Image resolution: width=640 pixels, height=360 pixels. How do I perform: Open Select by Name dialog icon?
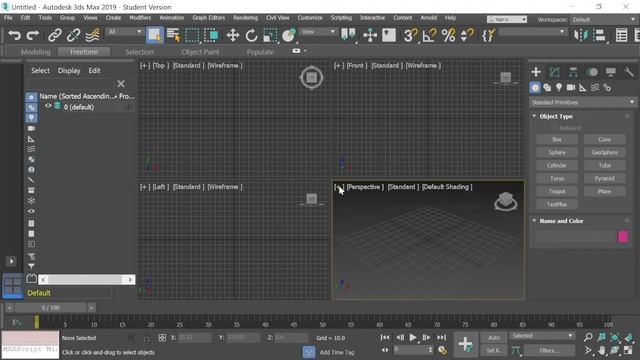(173, 36)
